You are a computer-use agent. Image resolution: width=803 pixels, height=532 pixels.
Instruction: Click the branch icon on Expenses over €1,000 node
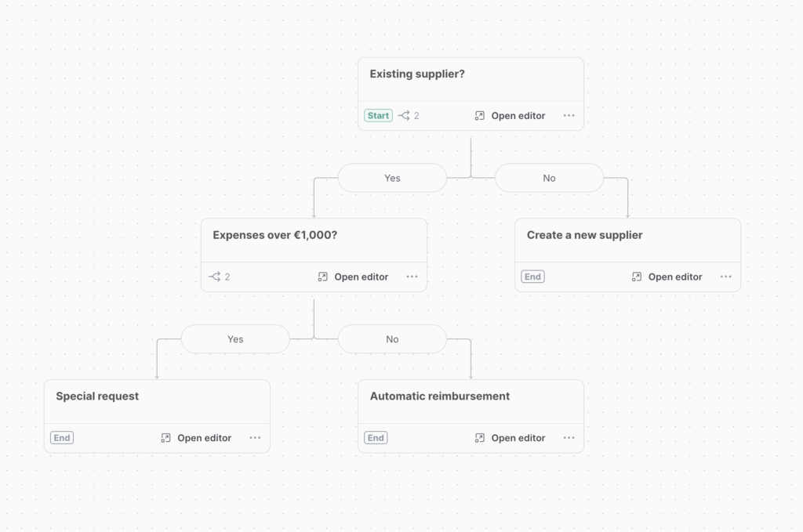[215, 277]
